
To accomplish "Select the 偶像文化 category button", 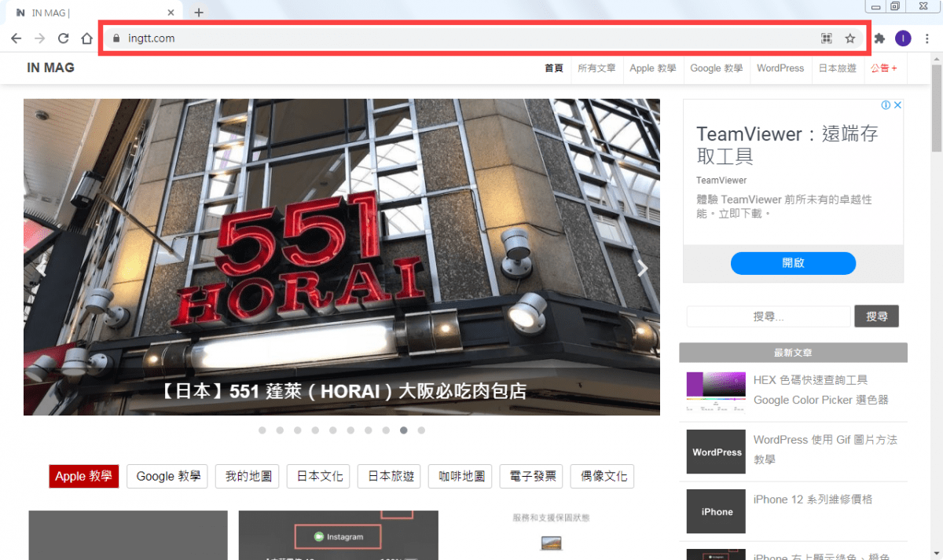I will (x=602, y=476).
